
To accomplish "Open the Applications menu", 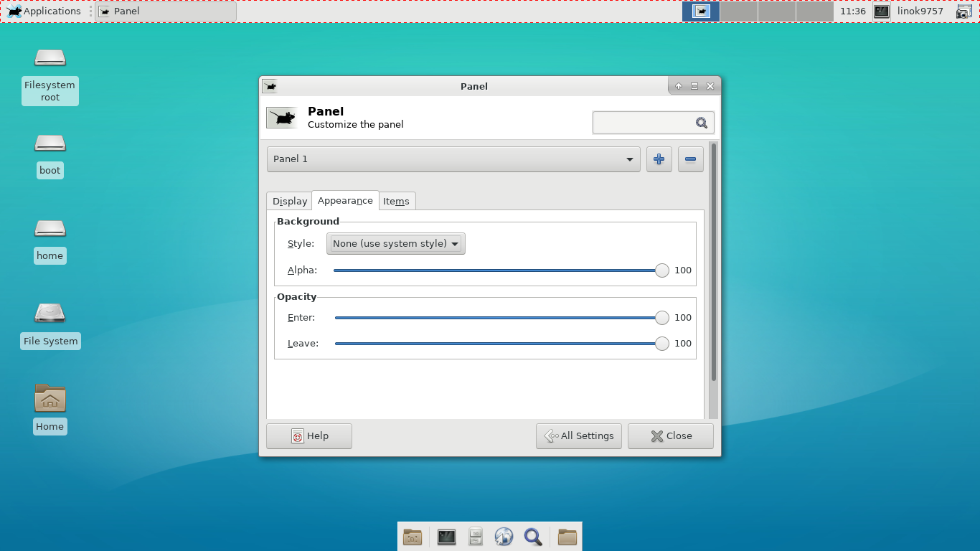I will point(44,11).
